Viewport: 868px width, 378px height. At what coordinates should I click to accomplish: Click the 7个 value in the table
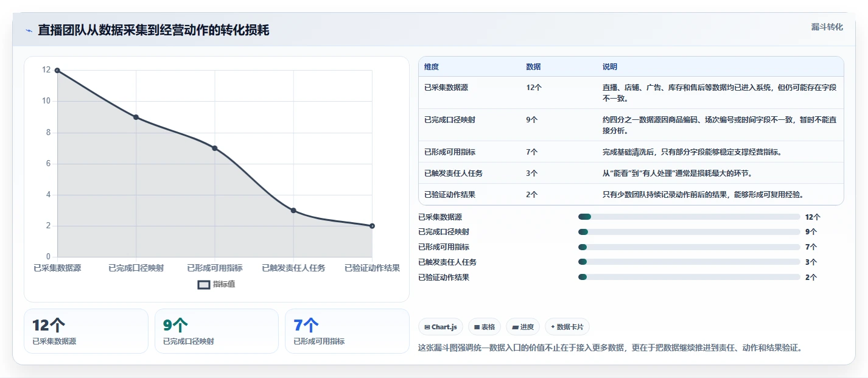click(x=532, y=152)
